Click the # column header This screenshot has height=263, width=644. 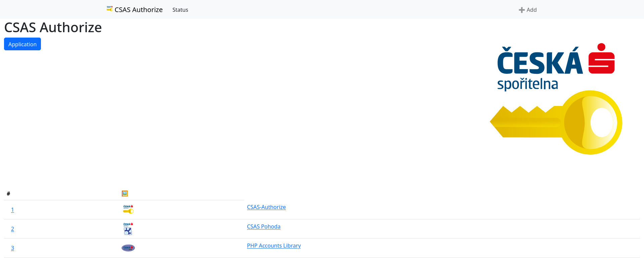8,194
